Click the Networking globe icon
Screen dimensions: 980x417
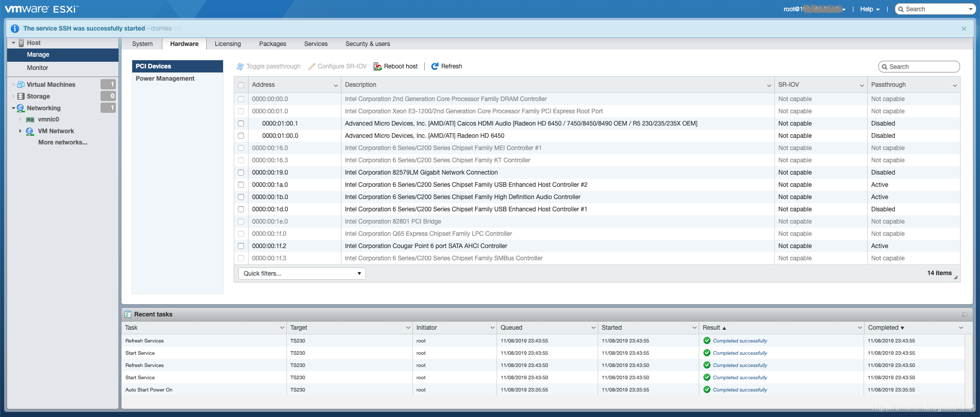(x=21, y=108)
